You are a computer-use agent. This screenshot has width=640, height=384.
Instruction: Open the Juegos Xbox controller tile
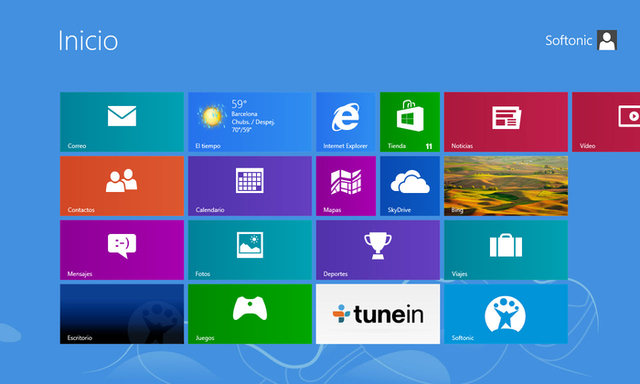[249, 314]
